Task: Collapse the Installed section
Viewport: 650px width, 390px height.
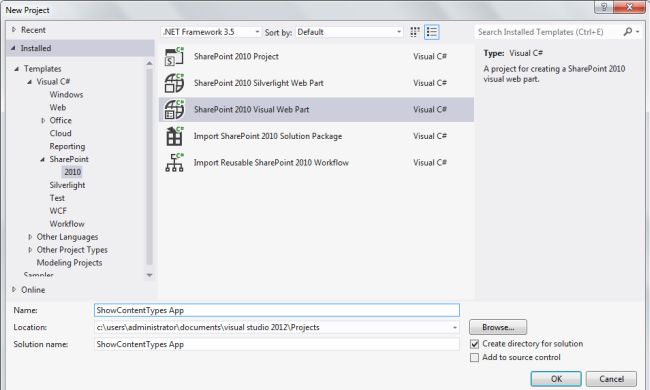Action: [14, 48]
